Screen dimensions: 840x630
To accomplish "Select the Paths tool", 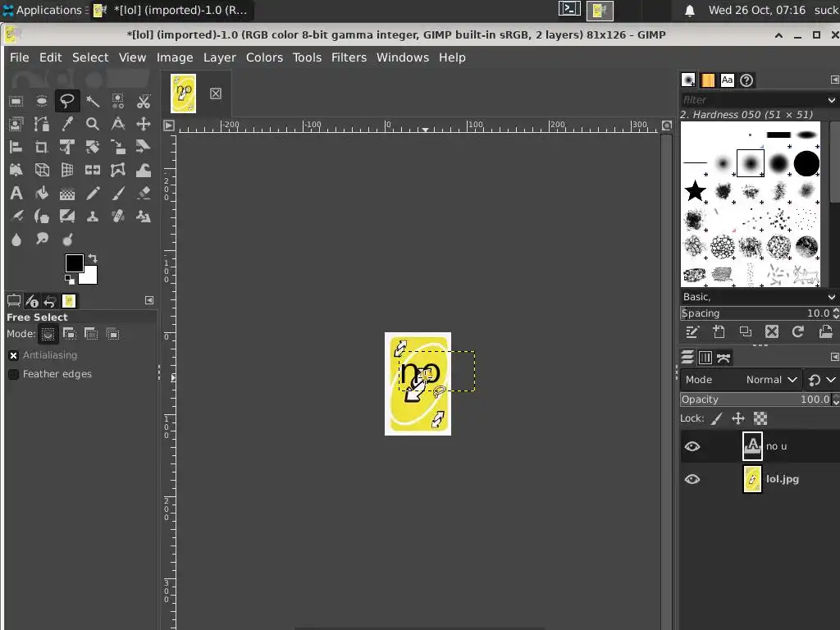I will coord(42,125).
